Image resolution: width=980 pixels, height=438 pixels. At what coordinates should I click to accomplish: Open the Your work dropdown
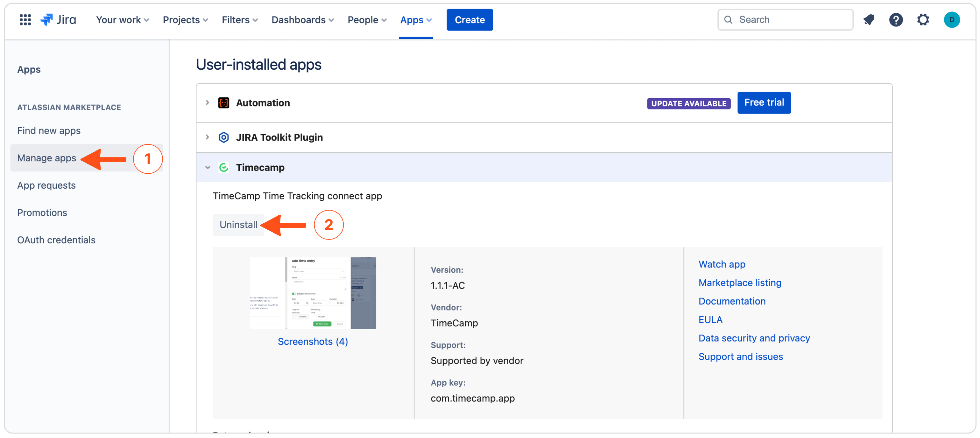pos(122,20)
